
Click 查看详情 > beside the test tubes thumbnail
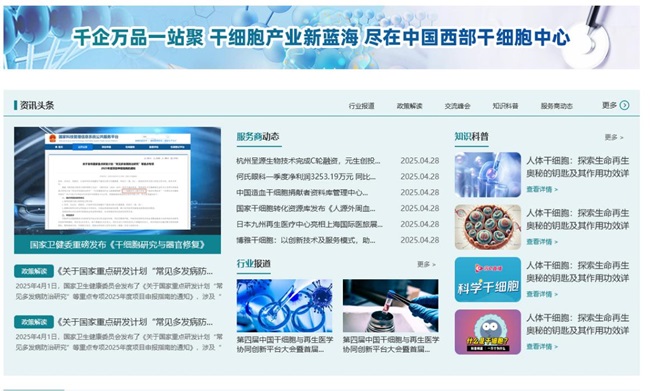coord(542,189)
